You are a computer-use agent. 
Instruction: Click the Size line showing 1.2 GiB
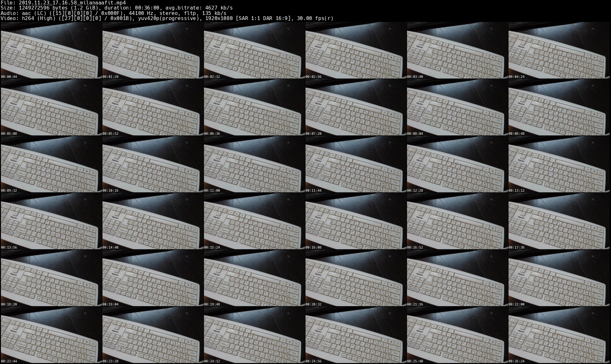[x=117, y=8]
